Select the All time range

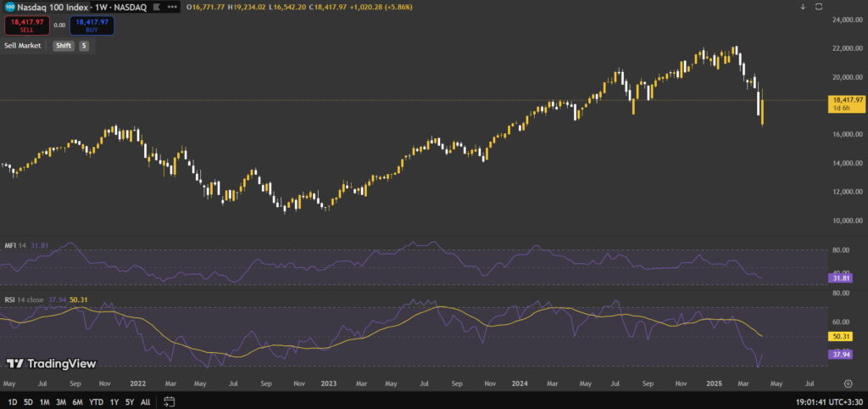tap(146, 402)
